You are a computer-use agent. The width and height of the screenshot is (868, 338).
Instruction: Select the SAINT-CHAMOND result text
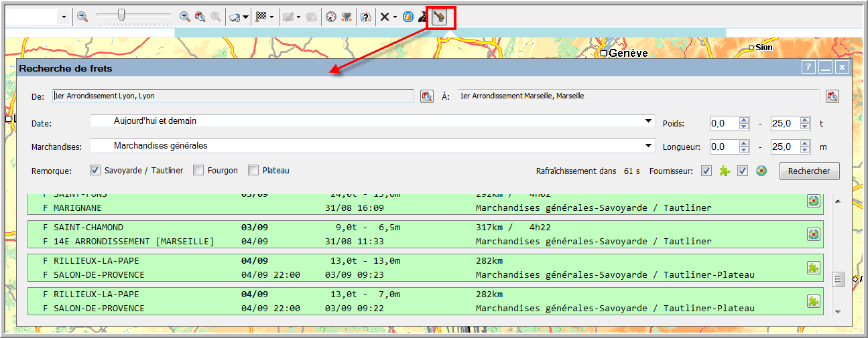click(88, 228)
